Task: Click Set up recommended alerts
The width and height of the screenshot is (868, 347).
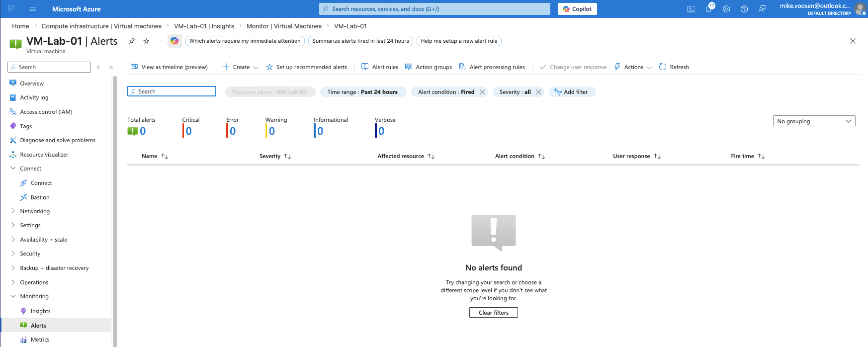Action: click(307, 67)
